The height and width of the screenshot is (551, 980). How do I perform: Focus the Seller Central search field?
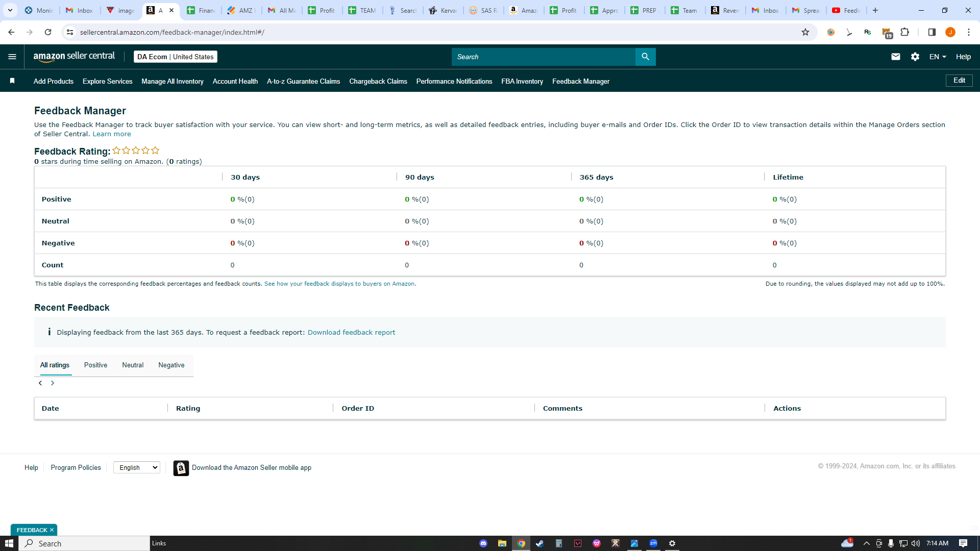[x=544, y=57]
